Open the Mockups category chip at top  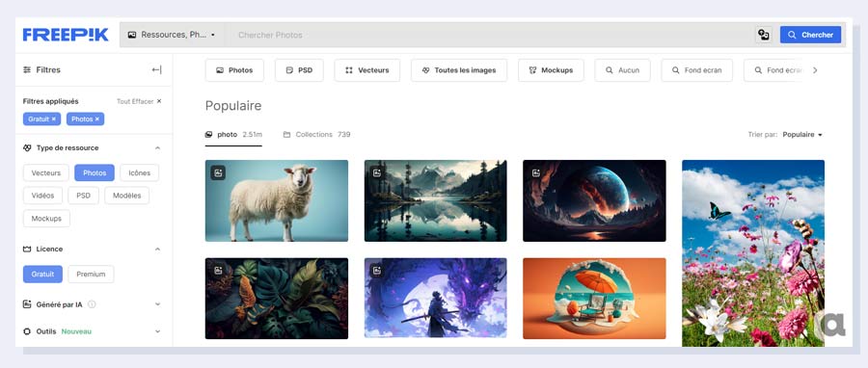pos(551,70)
